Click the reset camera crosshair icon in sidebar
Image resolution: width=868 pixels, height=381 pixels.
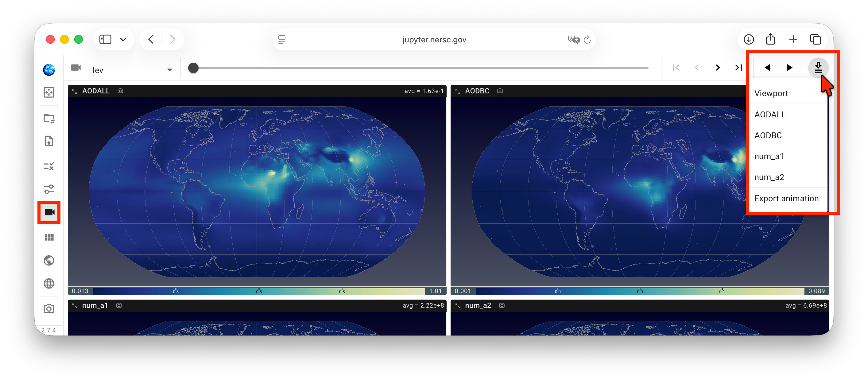point(49,92)
